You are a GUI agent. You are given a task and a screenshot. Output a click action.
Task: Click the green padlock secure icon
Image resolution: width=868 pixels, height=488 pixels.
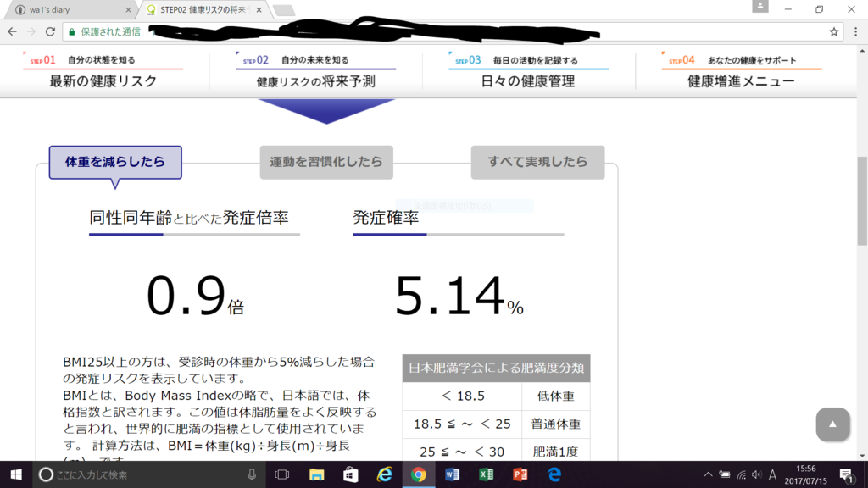click(x=71, y=32)
